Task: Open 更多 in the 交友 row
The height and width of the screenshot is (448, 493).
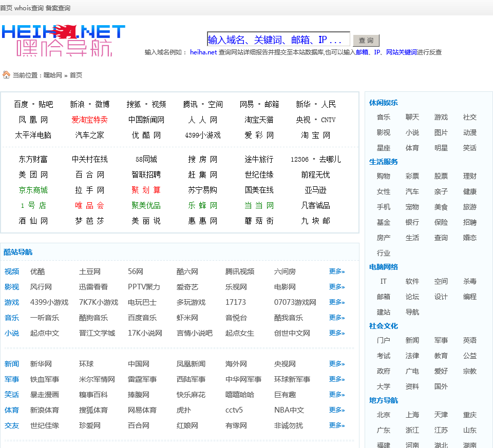Action: 337,425
